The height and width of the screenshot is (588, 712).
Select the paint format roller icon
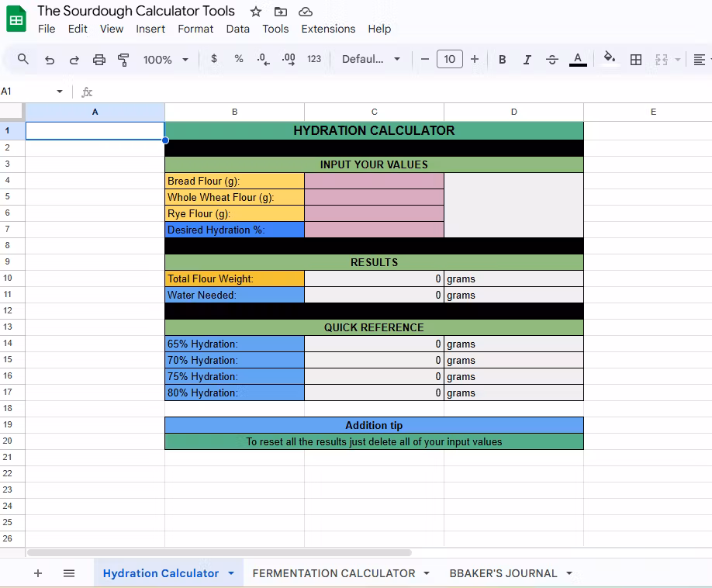pyautogui.click(x=123, y=59)
